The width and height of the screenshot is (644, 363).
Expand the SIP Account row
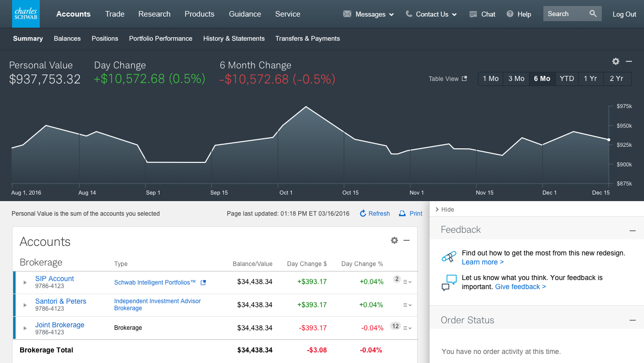25,282
